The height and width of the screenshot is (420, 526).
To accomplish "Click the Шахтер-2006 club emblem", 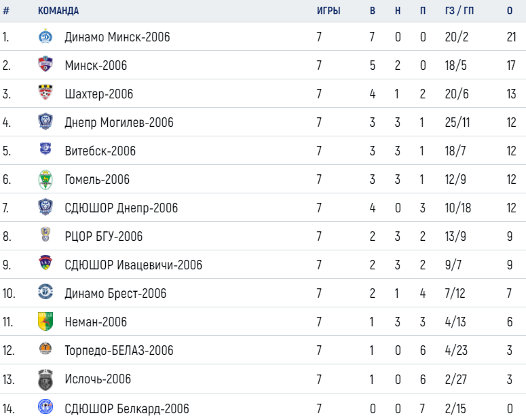I will [45, 92].
